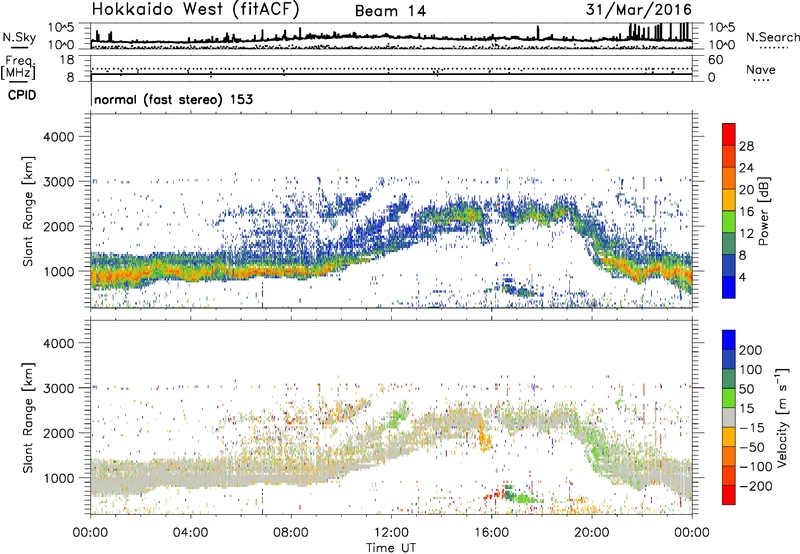Click the 'Freq. [MHz]' axis label
This screenshot has width=800, height=554.
coord(19,67)
